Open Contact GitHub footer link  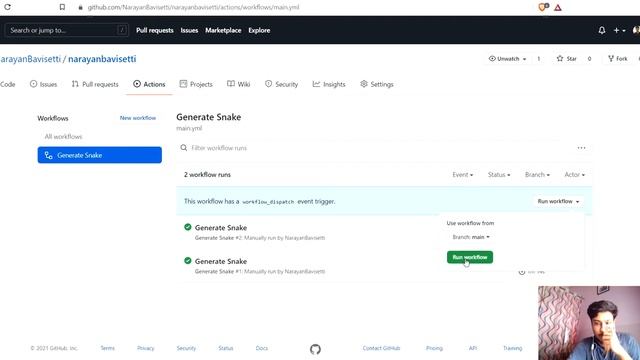coord(381,348)
